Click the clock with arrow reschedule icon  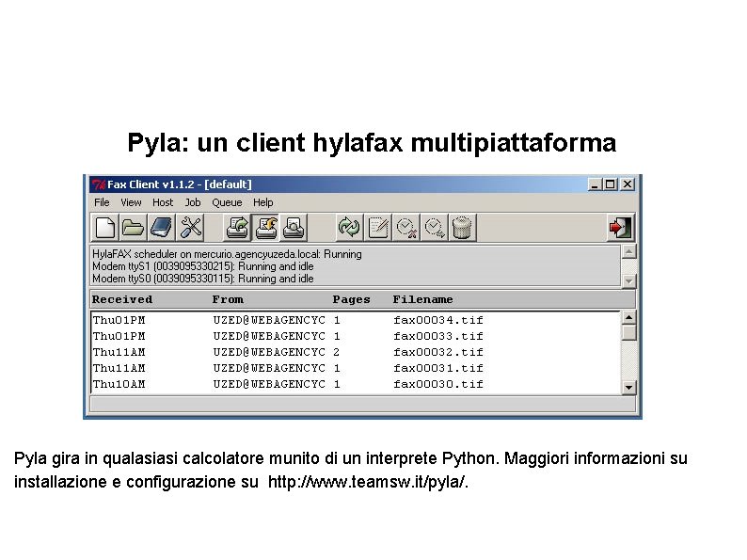(x=435, y=228)
